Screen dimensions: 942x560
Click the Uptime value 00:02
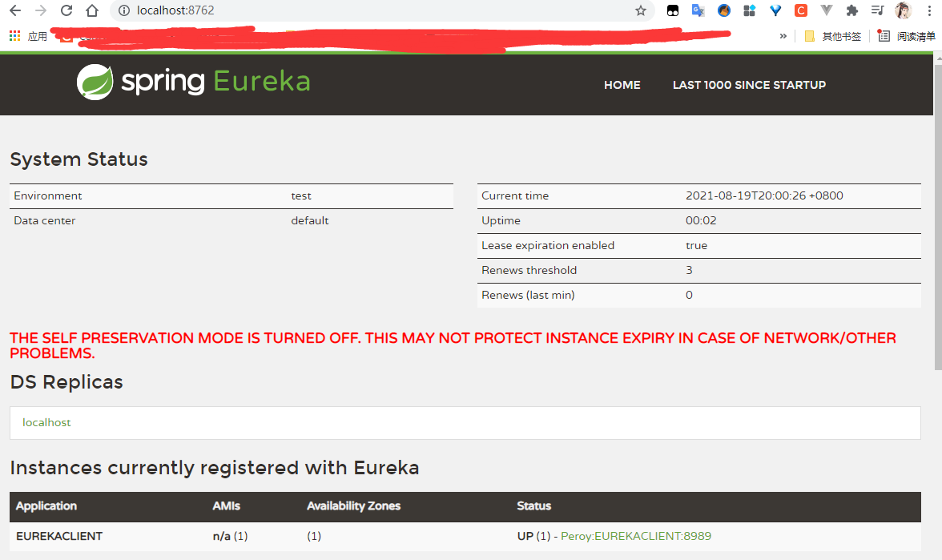(701, 220)
